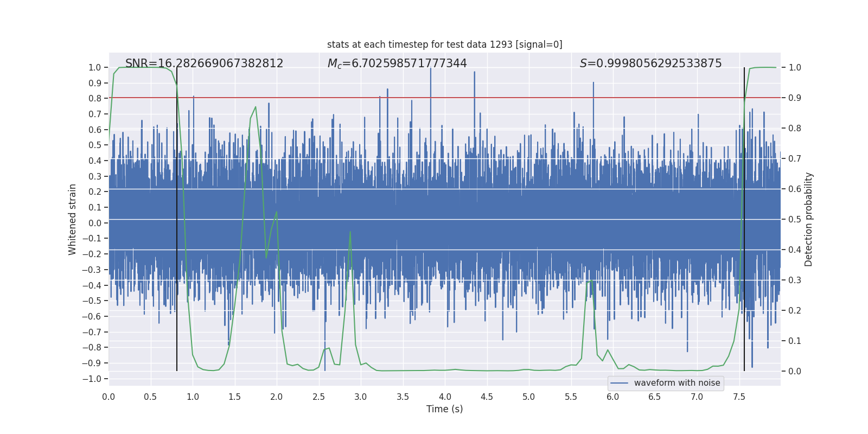Click the Whitened strain tick label −0.5
This screenshot has width=868, height=434.
coord(92,301)
